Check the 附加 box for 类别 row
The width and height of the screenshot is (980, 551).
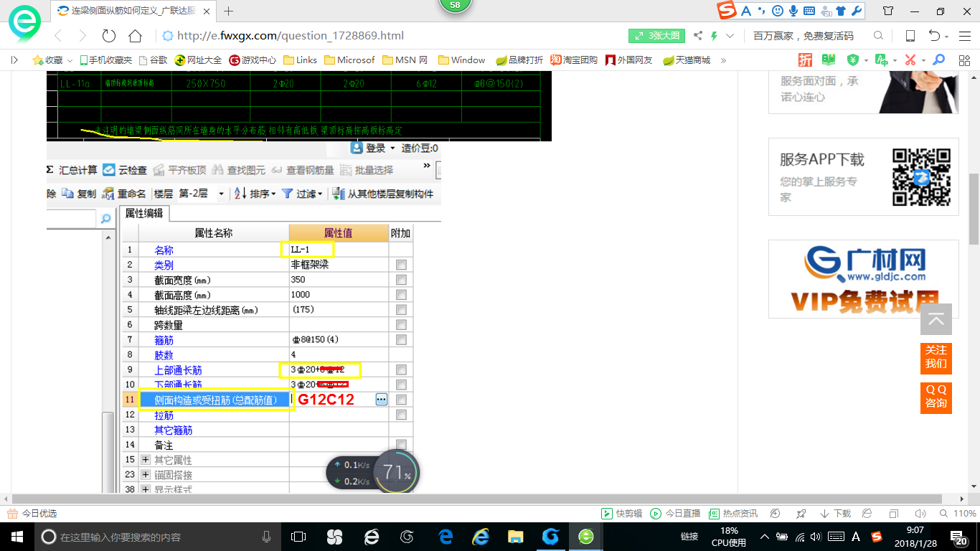click(401, 265)
